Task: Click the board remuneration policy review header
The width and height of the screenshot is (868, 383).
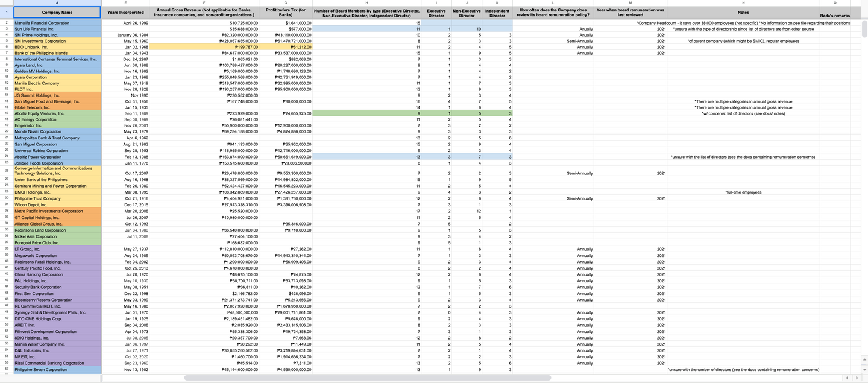Action: [x=553, y=13]
